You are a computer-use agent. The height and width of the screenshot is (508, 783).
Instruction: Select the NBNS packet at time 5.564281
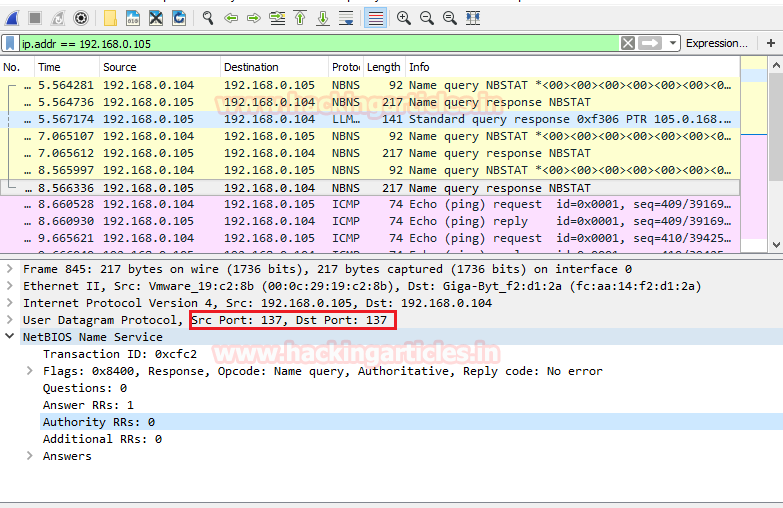(370, 85)
